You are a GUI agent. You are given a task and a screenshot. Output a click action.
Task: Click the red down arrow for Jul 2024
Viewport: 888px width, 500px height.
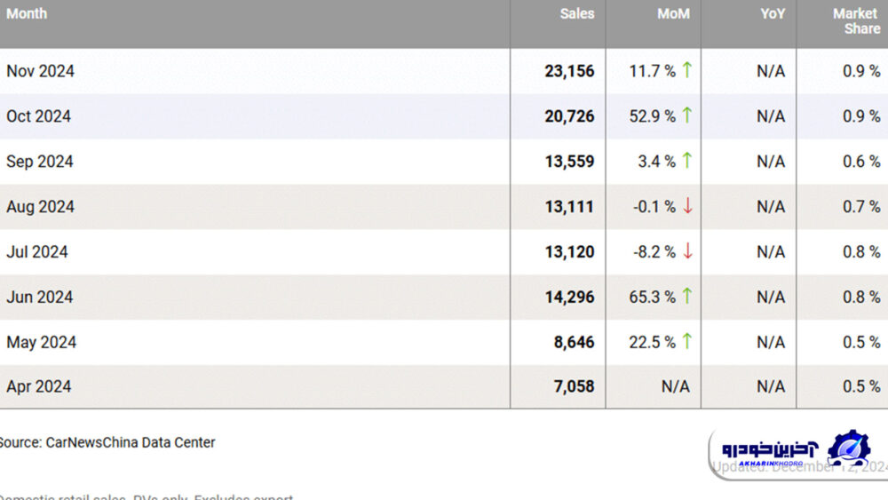coord(687,251)
